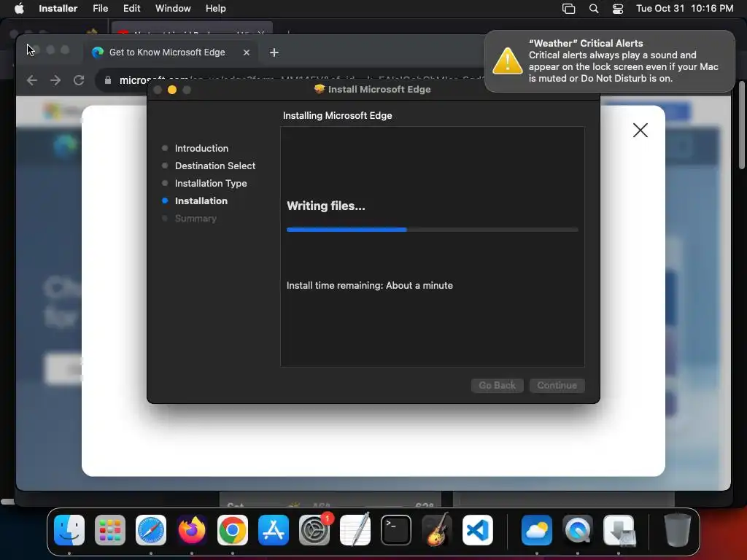Open the Edit menu

(x=131, y=8)
